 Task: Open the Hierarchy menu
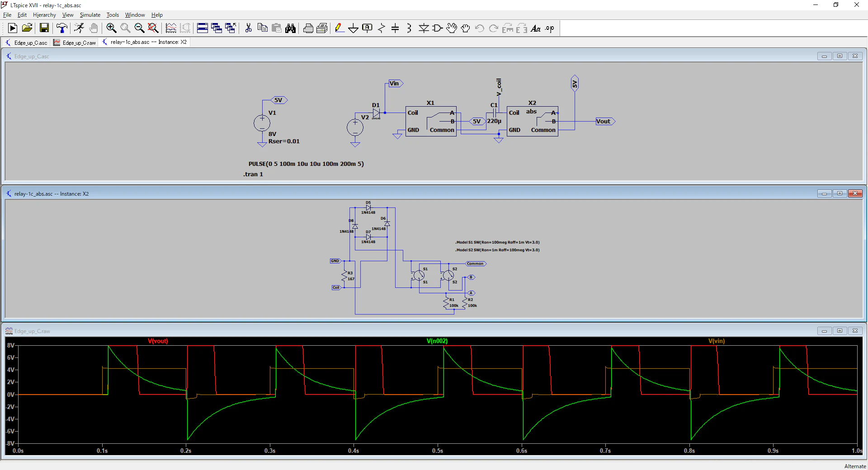point(44,15)
